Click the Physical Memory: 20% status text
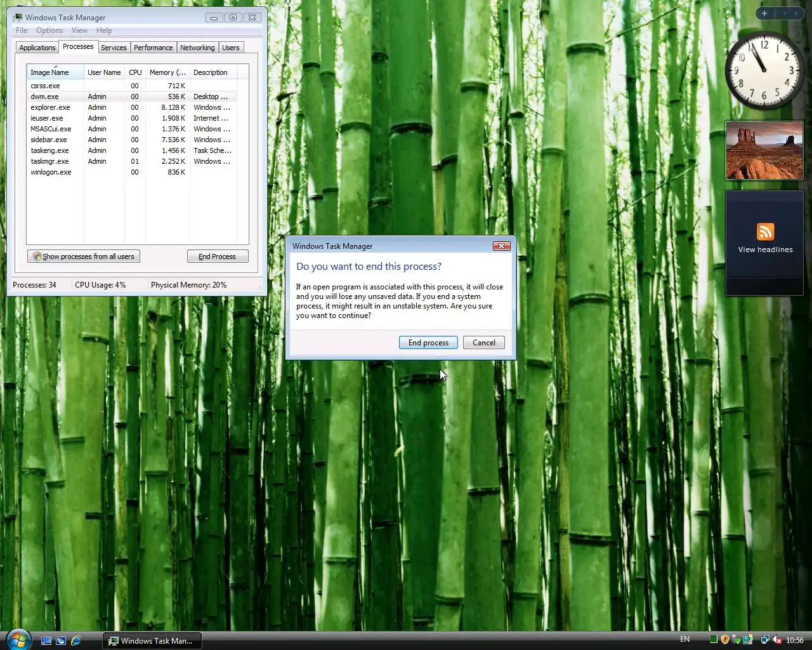The image size is (812, 650). [188, 285]
